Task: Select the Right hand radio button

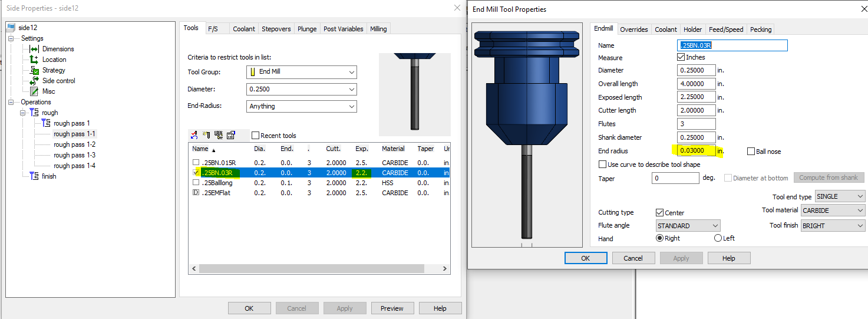Action: point(659,238)
